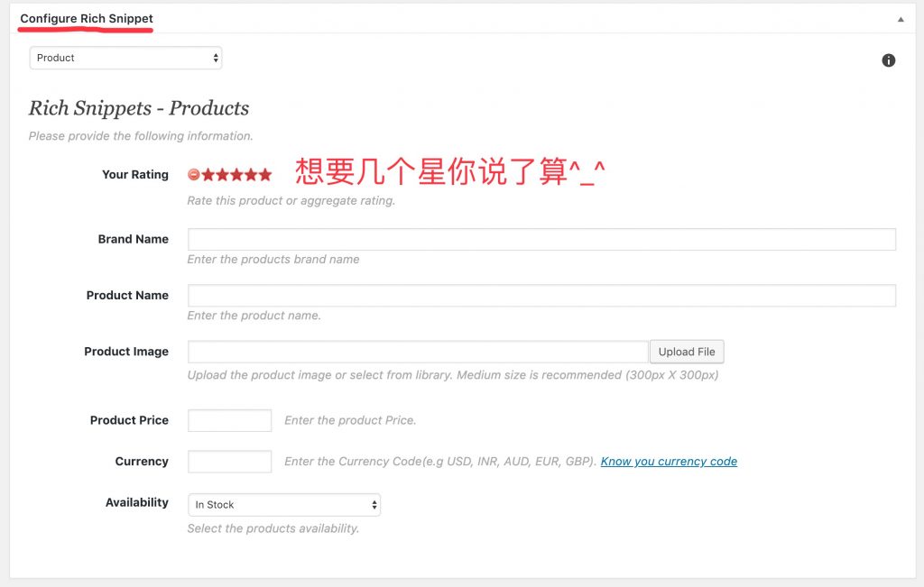Image resolution: width=924 pixels, height=587 pixels.
Task: Set rating to four stars
Action: coord(251,174)
